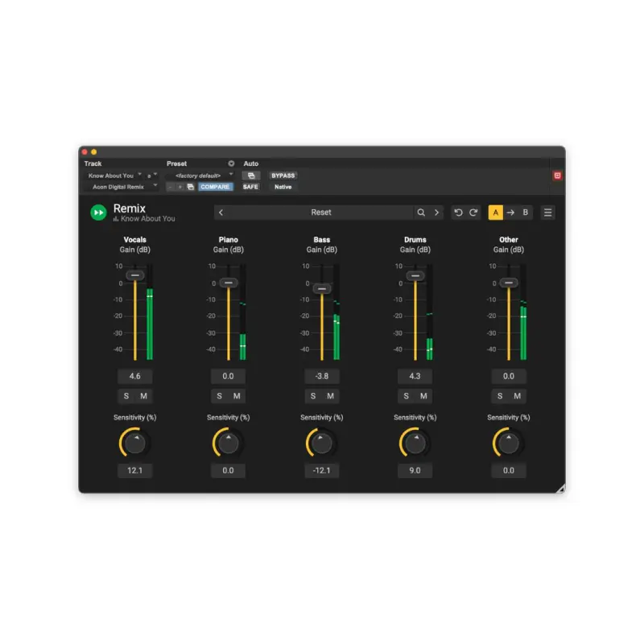Redo the last change
644x644 pixels.
[x=473, y=213]
